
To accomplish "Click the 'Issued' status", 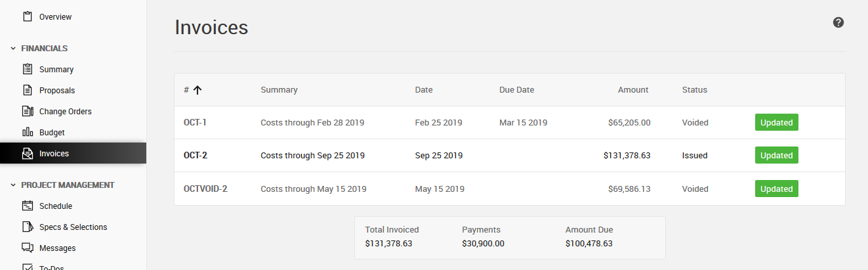I will (695, 156).
